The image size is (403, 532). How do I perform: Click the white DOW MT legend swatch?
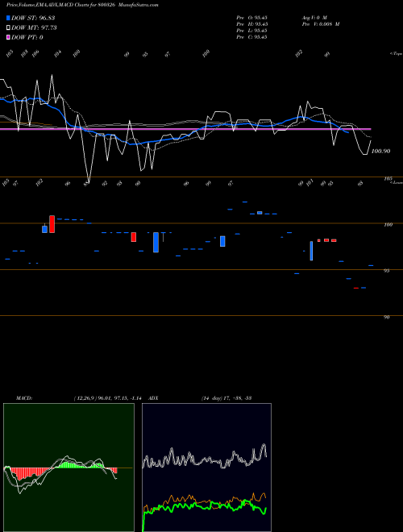[x=8, y=27]
